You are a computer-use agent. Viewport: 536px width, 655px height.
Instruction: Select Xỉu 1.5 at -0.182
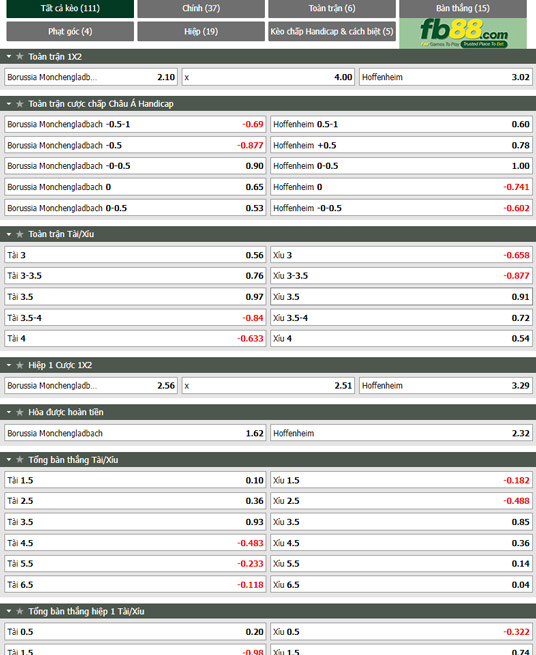pos(401,480)
